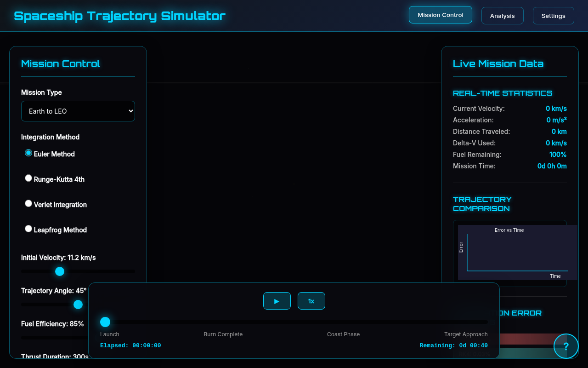588x368 pixels.
Task: Click the 1x playback speed icon
Action: point(311,301)
